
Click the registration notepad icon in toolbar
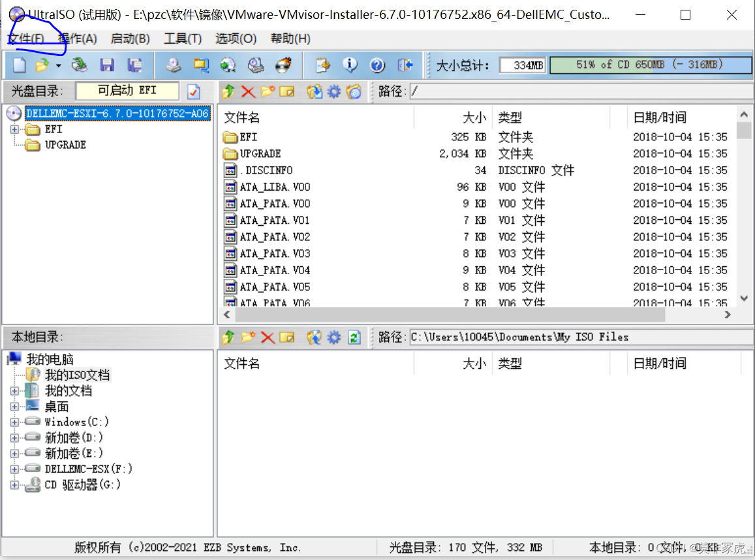point(322,65)
